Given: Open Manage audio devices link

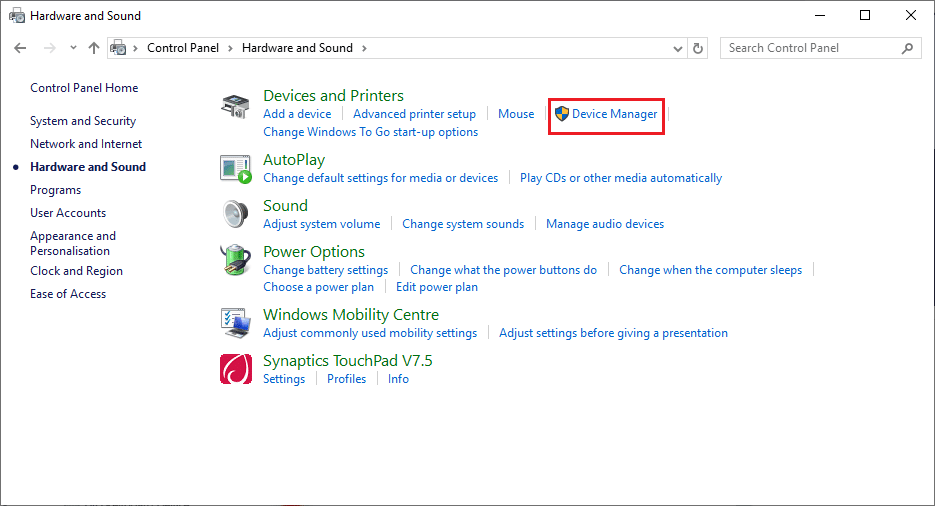Looking at the screenshot, I should (604, 224).
